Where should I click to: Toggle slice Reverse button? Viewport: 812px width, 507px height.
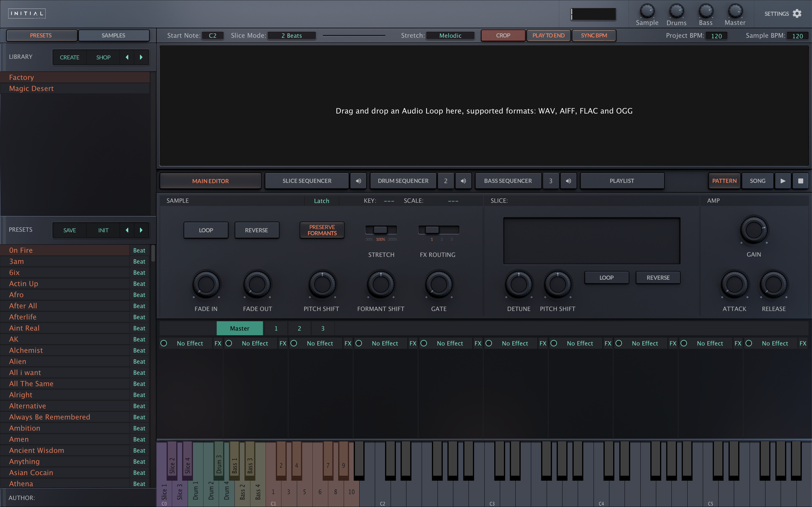click(658, 278)
